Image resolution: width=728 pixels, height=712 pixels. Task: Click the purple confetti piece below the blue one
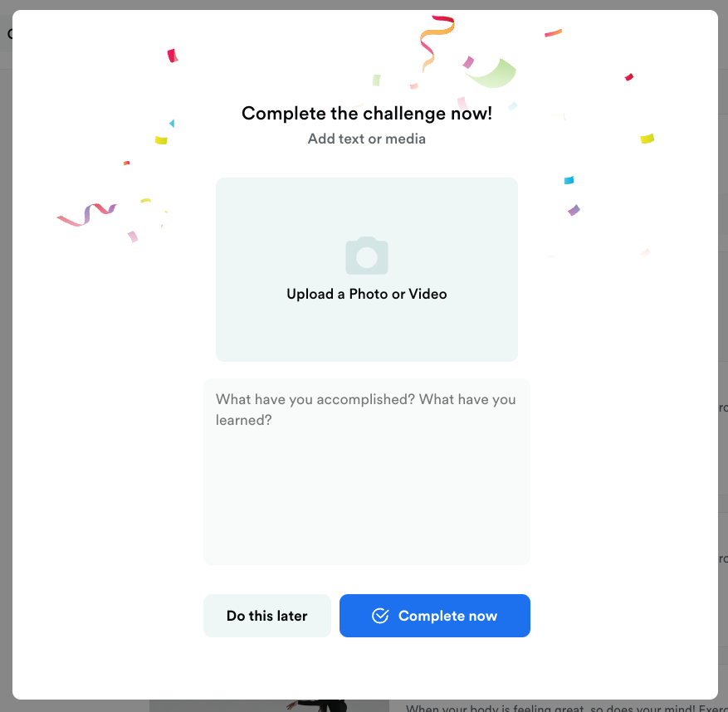(574, 210)
